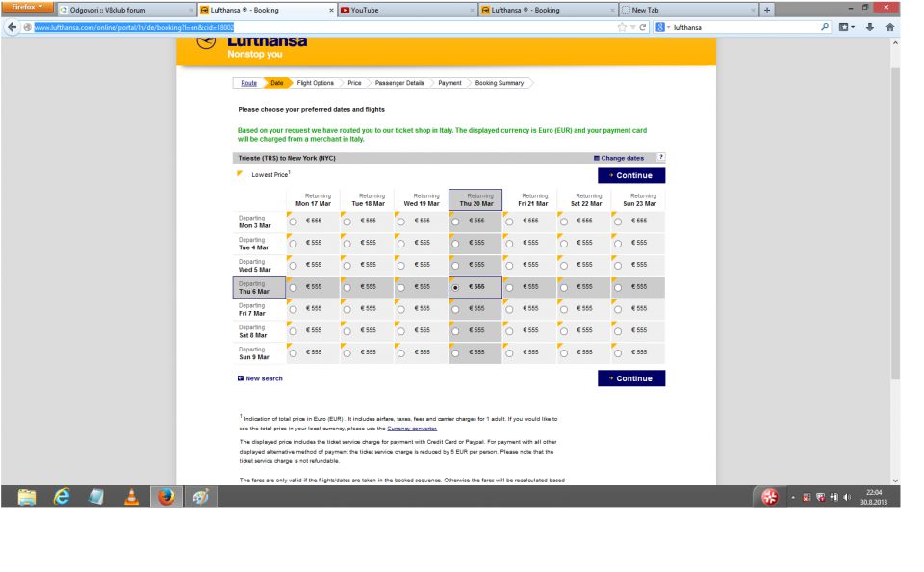Open the Currency converter link

[412, 429]
